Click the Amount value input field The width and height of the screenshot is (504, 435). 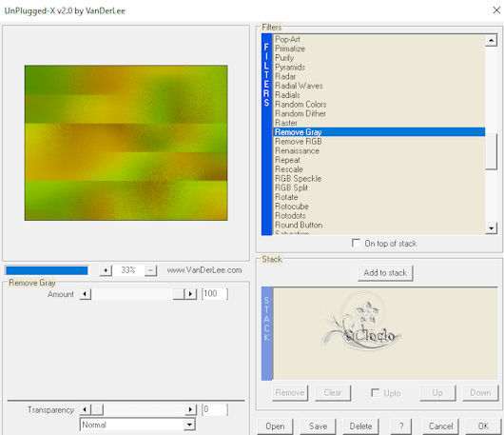[x=215, y=294]
